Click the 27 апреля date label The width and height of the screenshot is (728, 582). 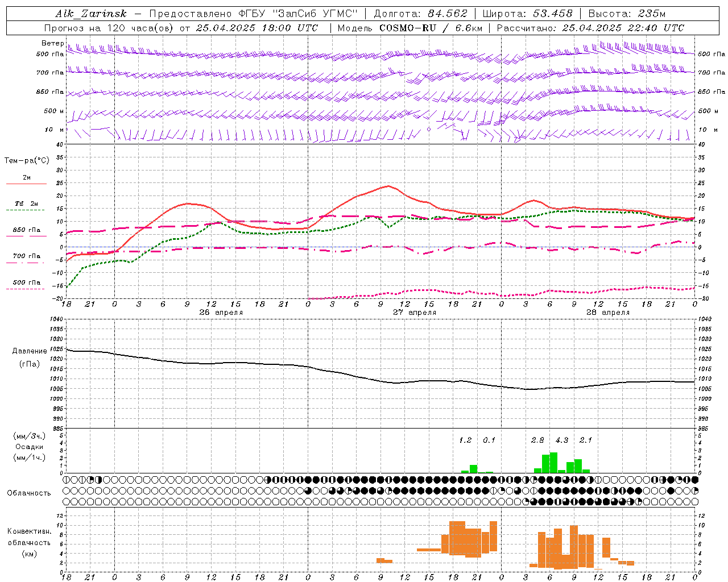pos(415,313)
